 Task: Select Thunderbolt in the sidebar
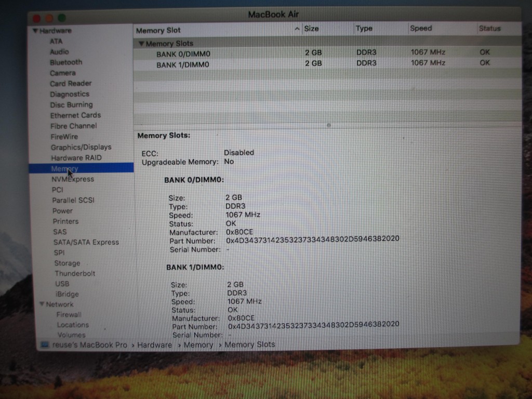[x=75, y=273]
